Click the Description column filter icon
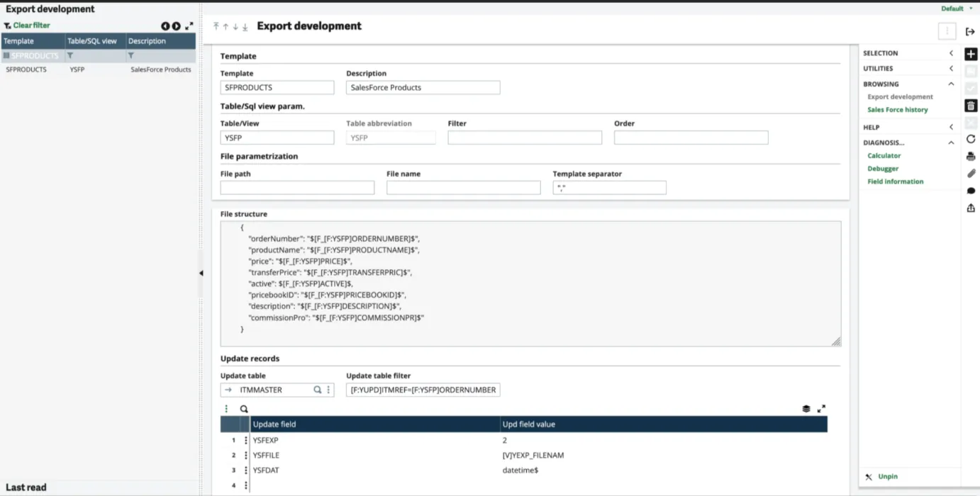Image resolution: width=980 pixels, height=496 pixels. tap(131, 55)
